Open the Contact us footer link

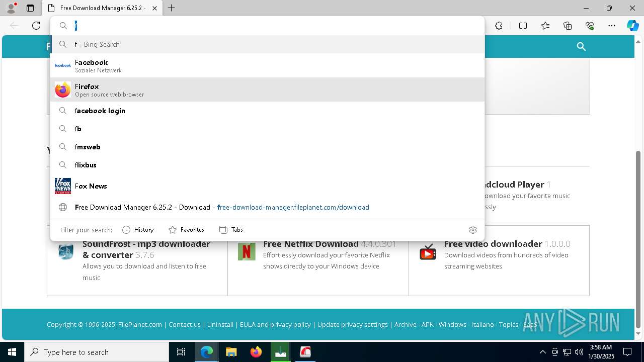click(185, 325)
